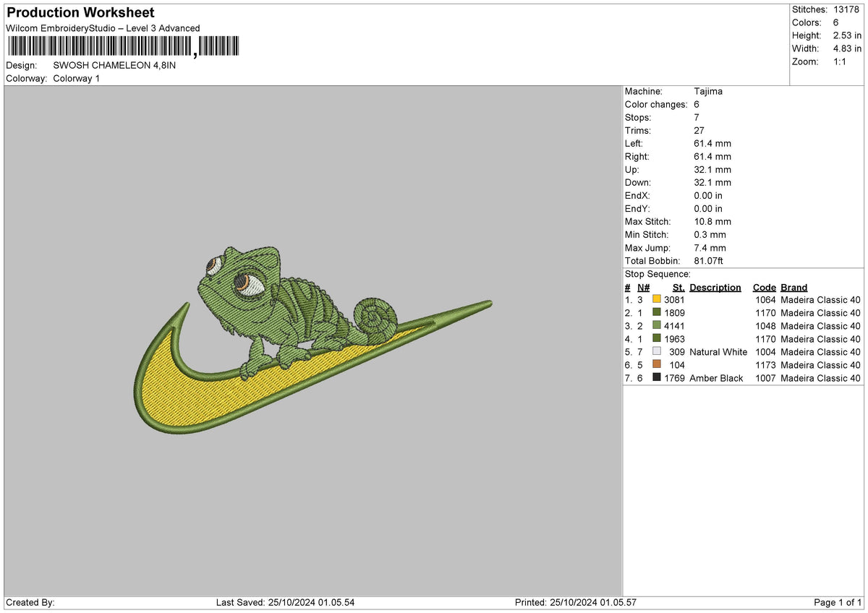Select the 'Colorway 1' value
This screenshot has width=868, height=613.
point(77,78)
